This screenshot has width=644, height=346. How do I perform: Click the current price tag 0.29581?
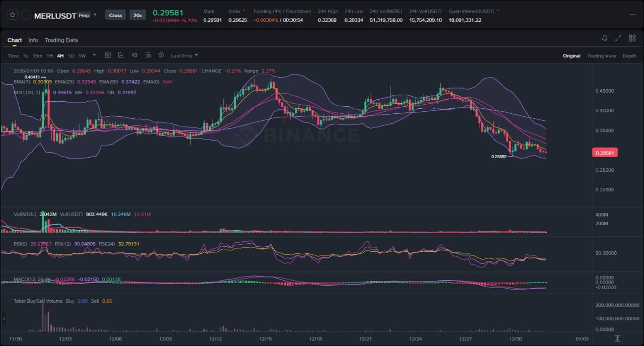(x=604, y=153)
